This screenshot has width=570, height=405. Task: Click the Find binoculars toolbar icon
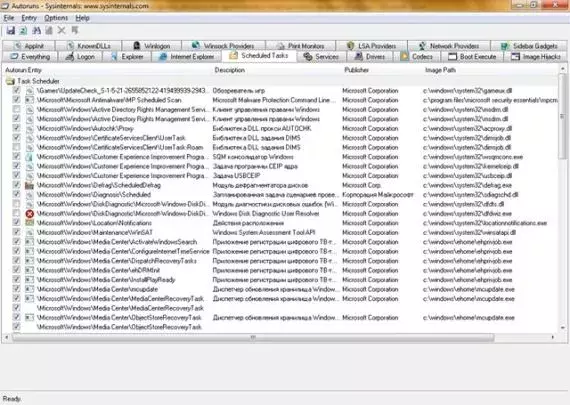[36, 31]
